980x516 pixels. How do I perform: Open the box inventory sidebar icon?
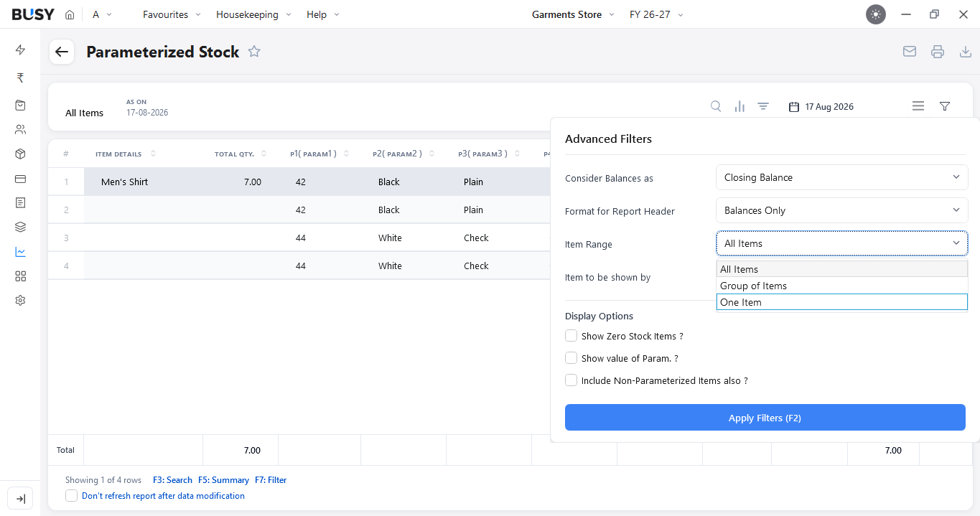20,154
